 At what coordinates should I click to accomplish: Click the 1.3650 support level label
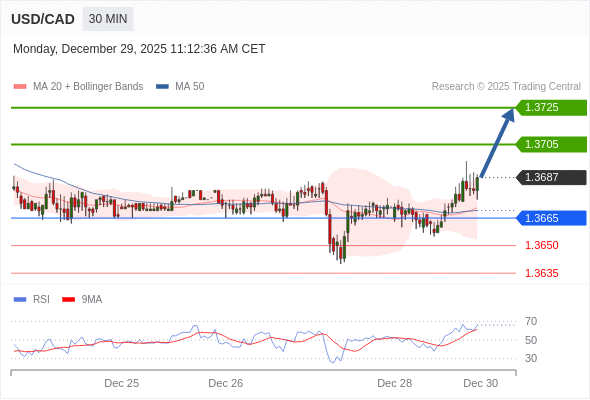pos(541,245)
